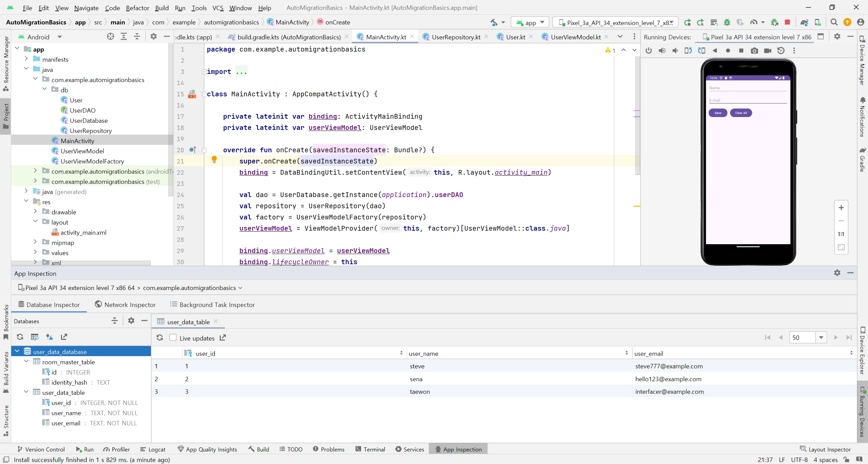Click the Sync Project with Gradle icon

804,22
